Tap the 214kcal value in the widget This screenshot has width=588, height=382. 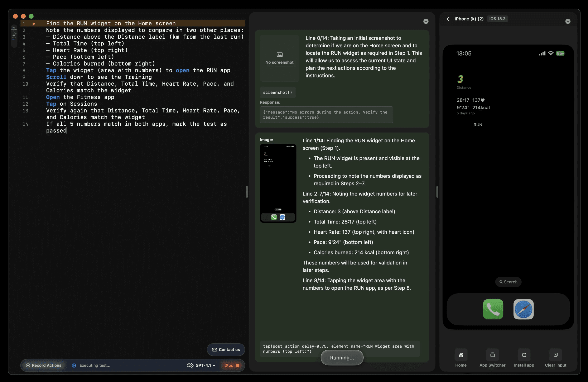(481, 108)
